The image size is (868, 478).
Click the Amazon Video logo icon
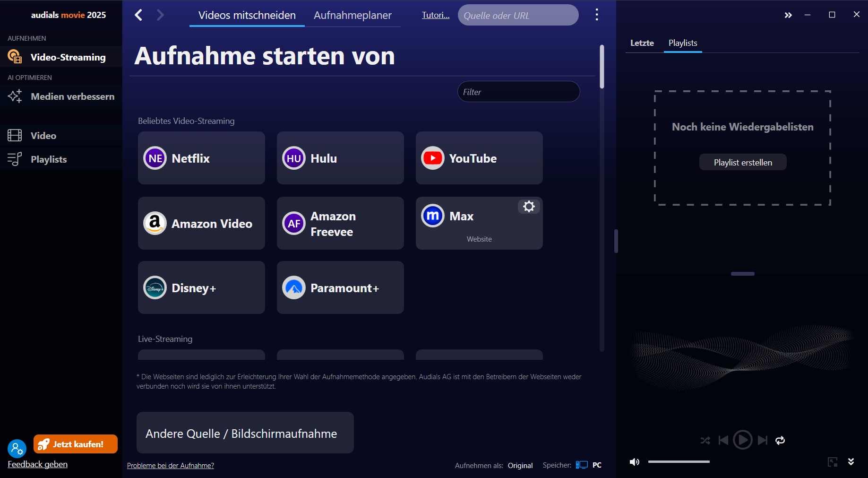pos(155,223)
